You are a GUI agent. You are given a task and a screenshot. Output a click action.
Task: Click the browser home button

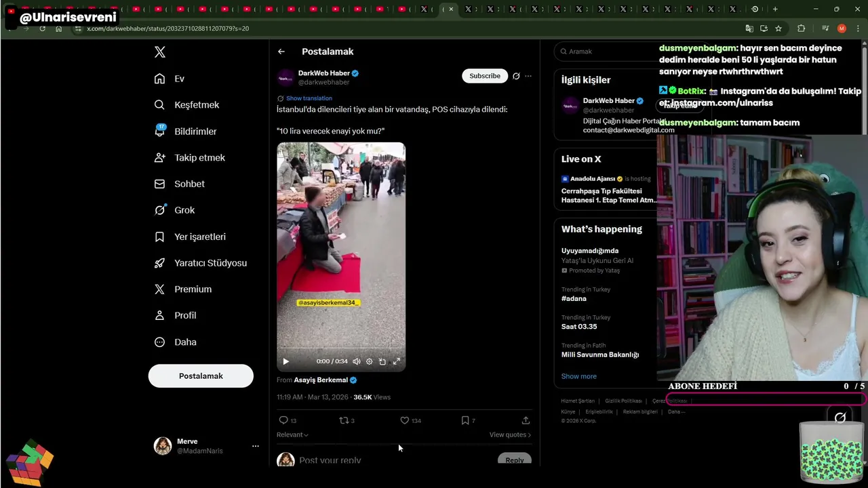click(x=59, y=28)
